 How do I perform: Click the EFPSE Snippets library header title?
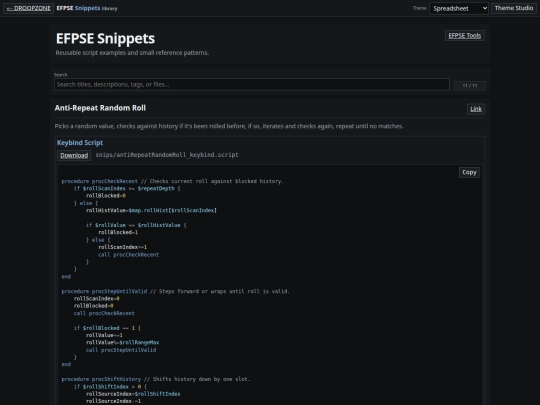(87, 8)
